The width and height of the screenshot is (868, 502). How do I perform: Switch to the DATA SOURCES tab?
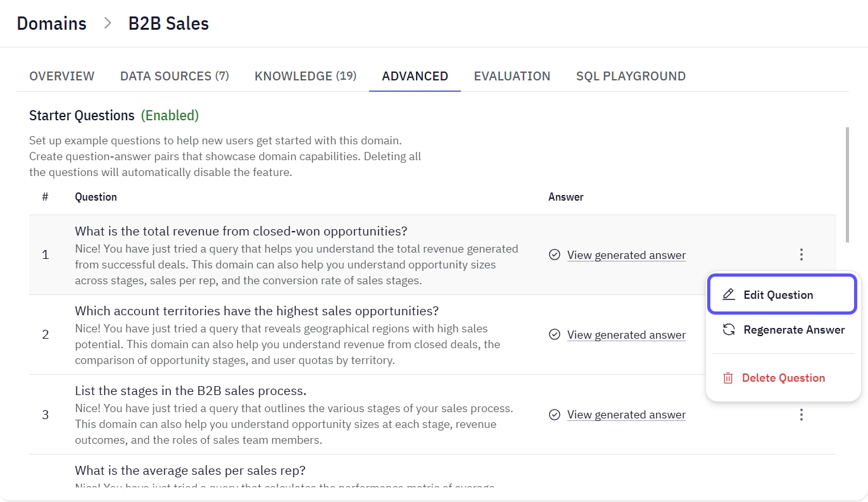point(174,75)
